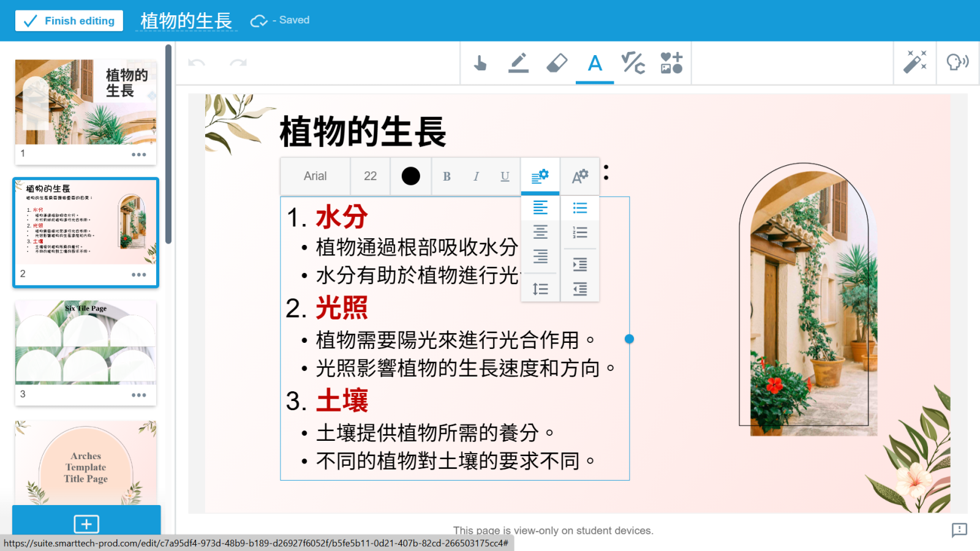Open the immersive reader speaking icon
The width and height of the screenshot is (980, 551).
(x=957, y=62)
